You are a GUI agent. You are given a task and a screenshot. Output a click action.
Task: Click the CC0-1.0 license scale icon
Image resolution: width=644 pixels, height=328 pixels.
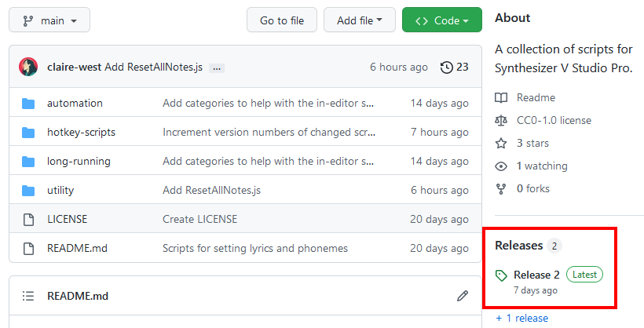tap(501, 121)
